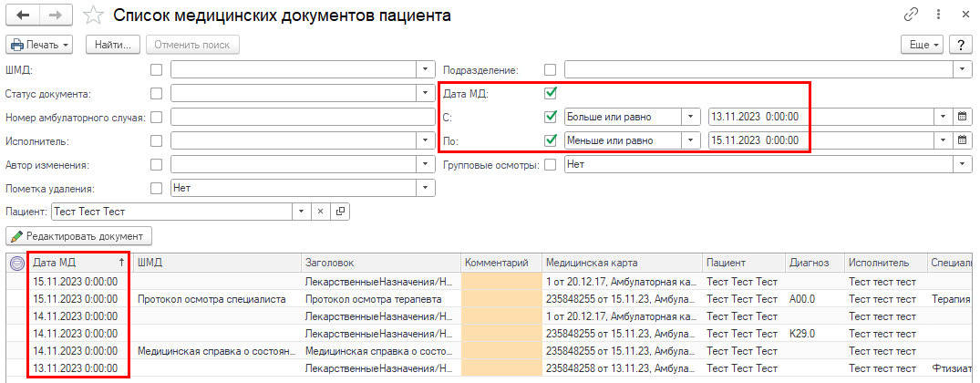Image resolution: width=980 pixels, height=383 pixels.
Task: Add form to favorites with star icon
Action: (92, 16)
